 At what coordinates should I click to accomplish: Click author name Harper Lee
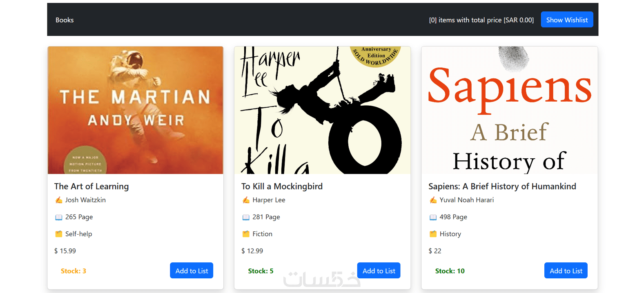tap(269, 200)
